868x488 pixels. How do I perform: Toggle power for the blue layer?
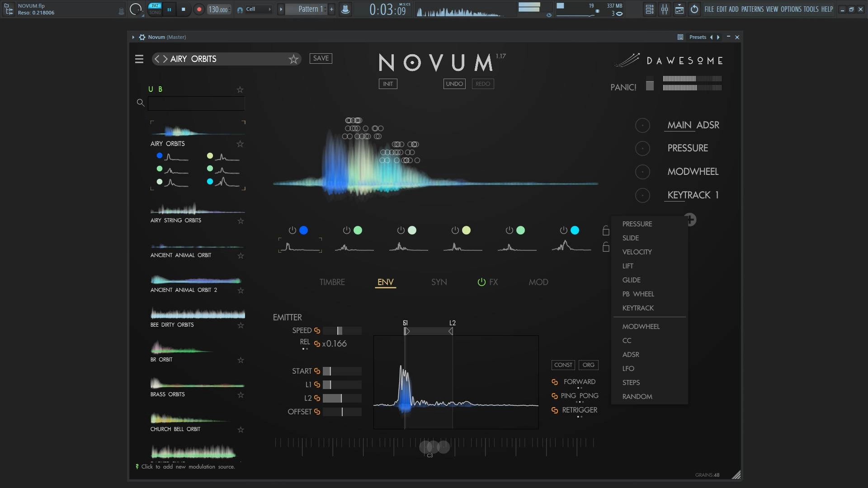tap(292, 230)
